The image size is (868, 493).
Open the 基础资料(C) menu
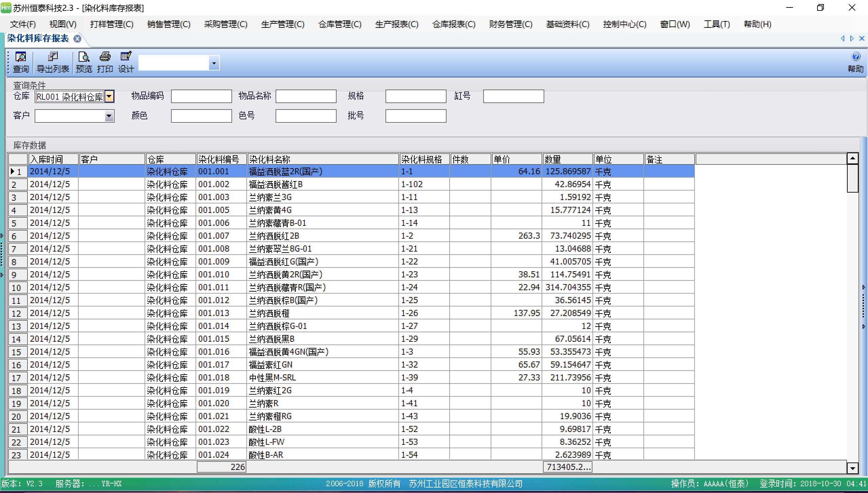(x=568, y=24)
